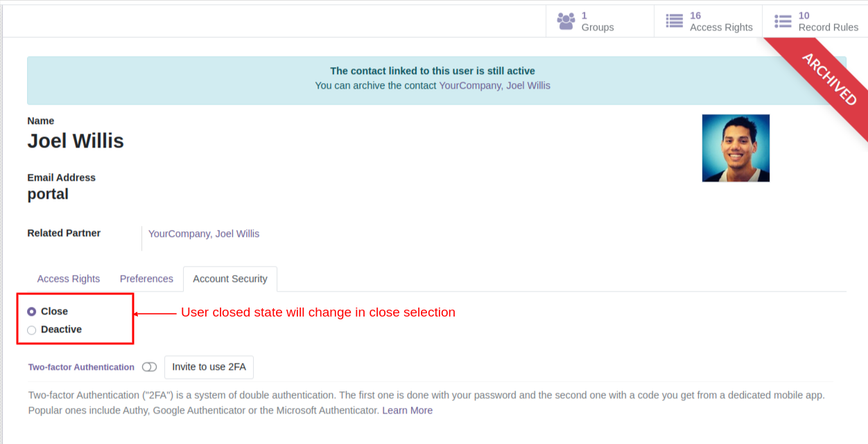Click the Archived ribbon banner

(829, 79)
